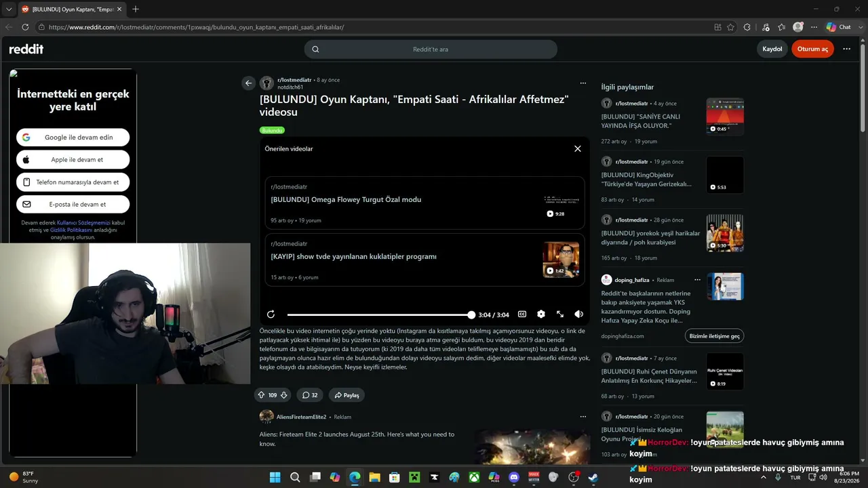Refresh the page in Edge

pos(25,27)
